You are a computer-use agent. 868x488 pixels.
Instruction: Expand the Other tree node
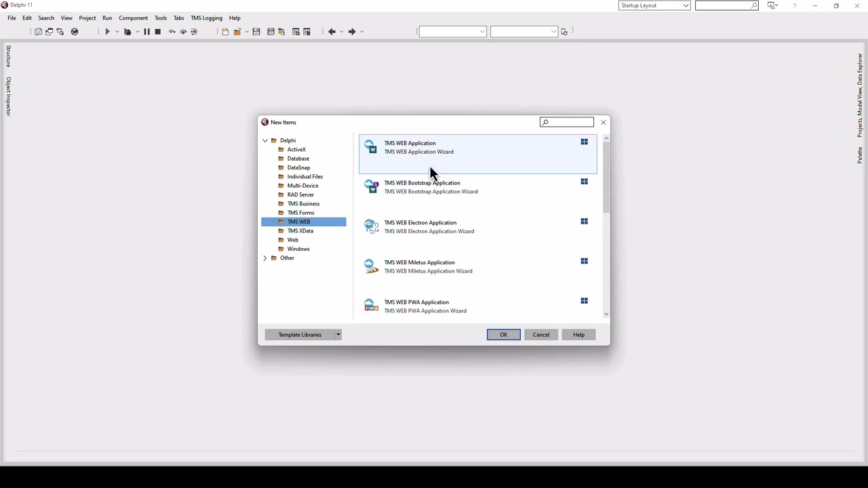pos(265,258)
